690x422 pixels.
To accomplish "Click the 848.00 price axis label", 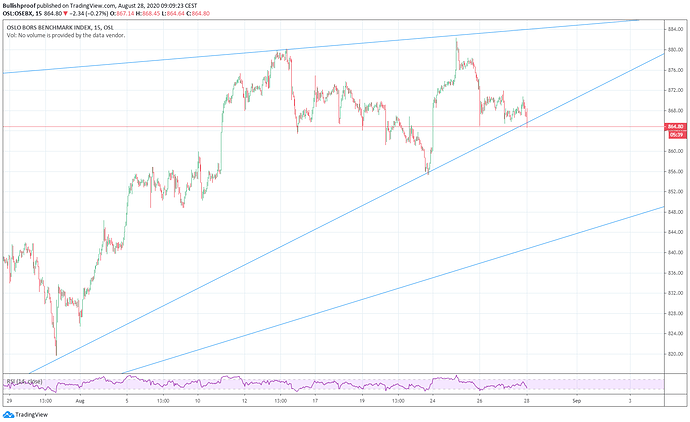I will 676,212.
